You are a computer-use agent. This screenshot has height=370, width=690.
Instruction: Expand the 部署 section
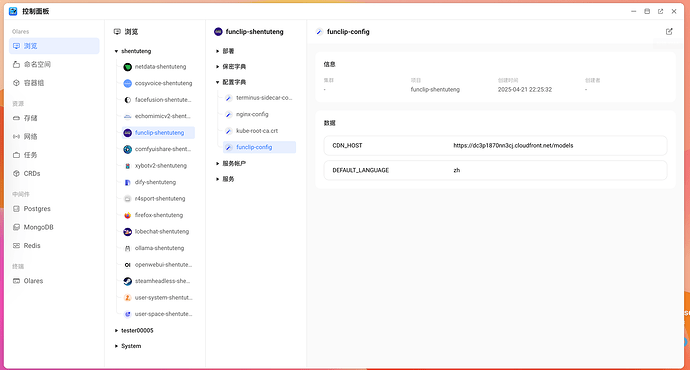click(x=217, y=51)
